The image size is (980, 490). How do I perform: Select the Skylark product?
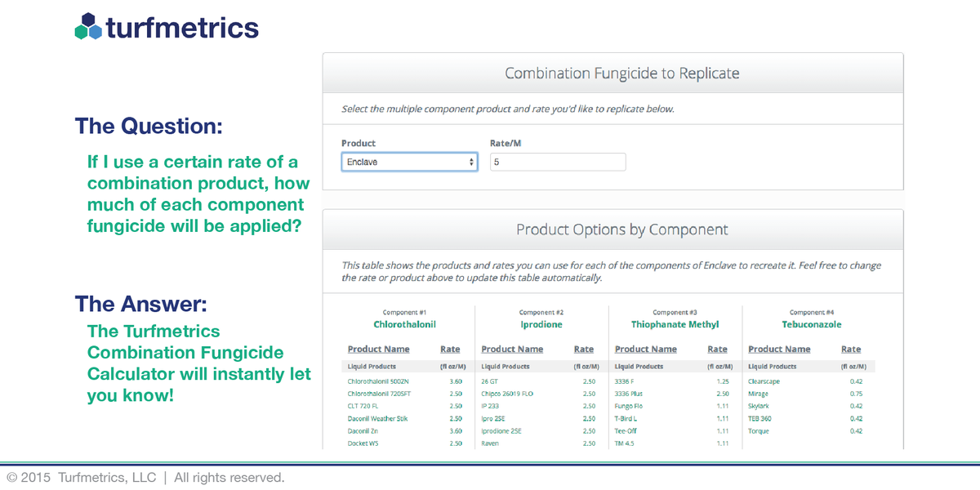(x=759, y=406)
